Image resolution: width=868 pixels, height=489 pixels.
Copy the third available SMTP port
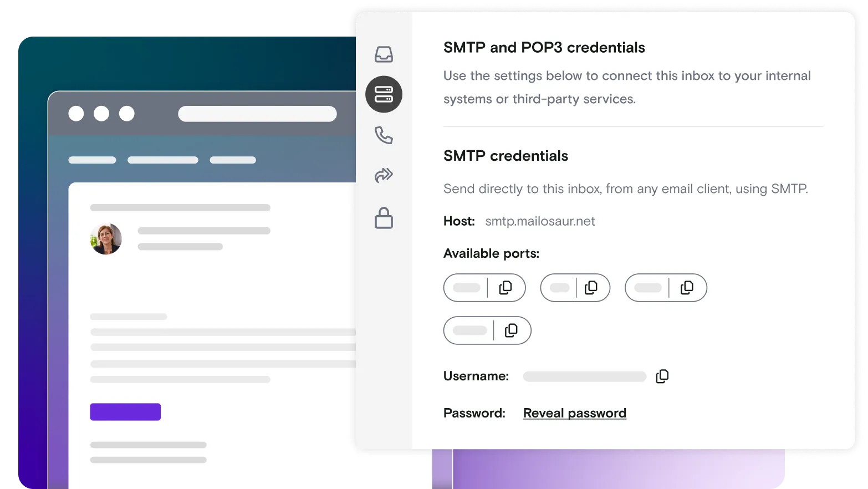coord(687,287)
